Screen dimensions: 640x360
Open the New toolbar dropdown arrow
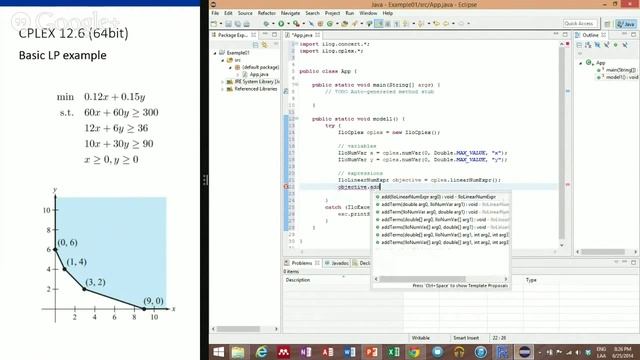(x=221, y=24)
